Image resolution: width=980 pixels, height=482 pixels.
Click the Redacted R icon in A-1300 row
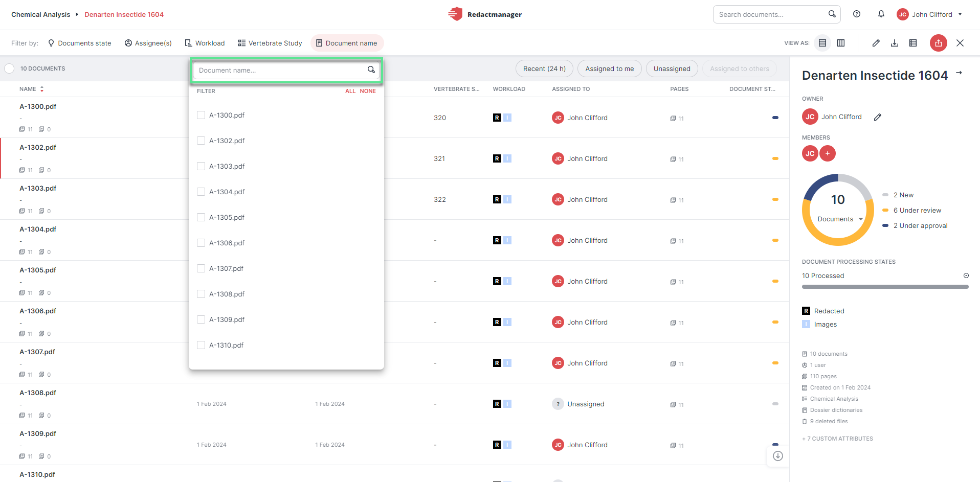497,118
